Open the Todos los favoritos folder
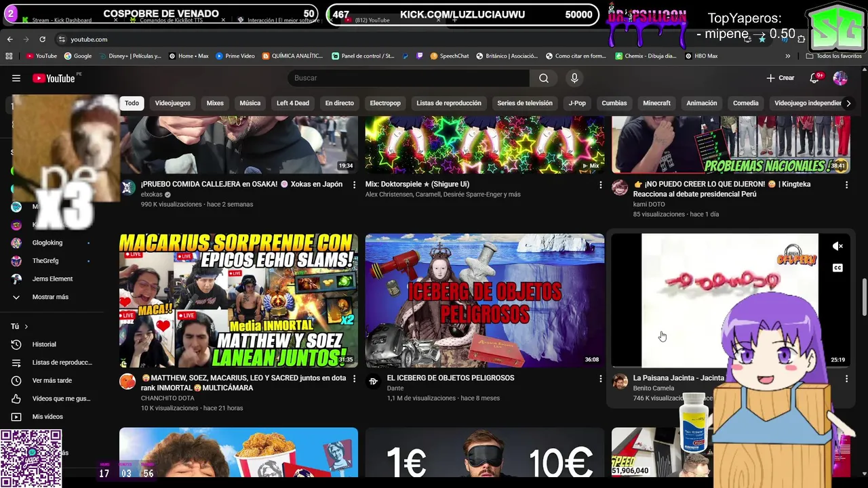 tap(833, 56)
